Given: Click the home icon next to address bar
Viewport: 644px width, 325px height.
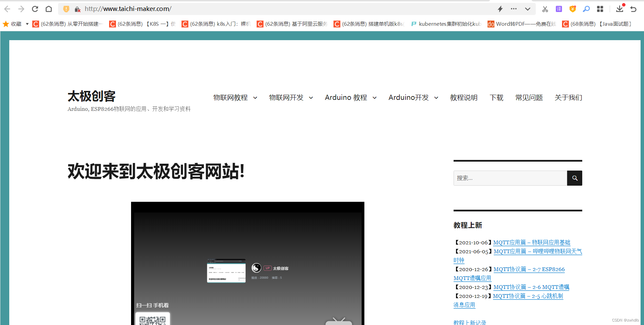Looking at the screenshot, I should click(x=49, y=9).
